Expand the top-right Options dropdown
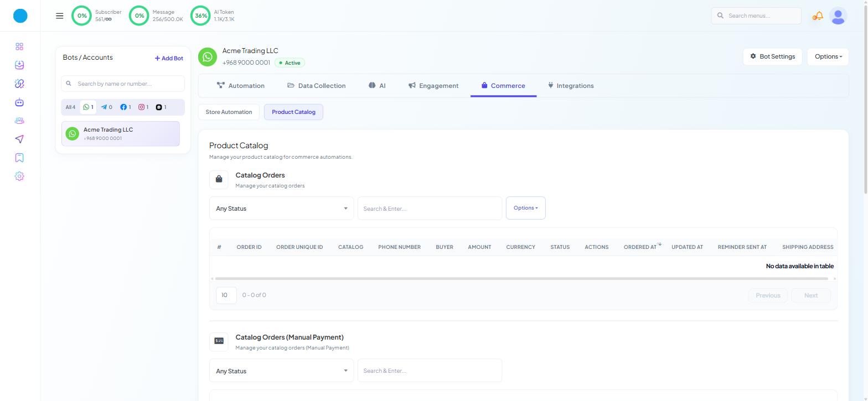 [828, 56]
